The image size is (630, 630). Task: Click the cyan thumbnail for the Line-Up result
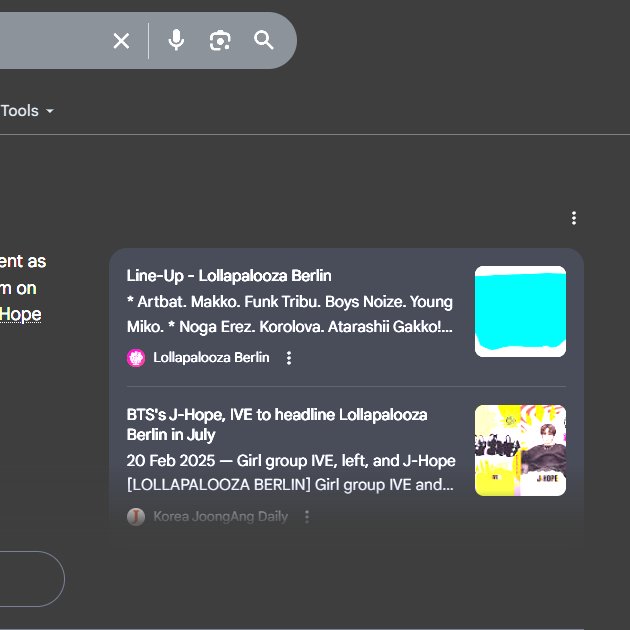pos(520,311)
